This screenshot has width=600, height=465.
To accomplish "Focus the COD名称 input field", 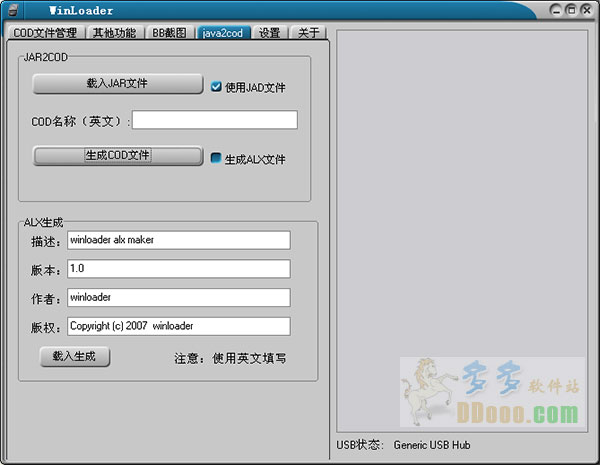I will [x=215, y=120].
